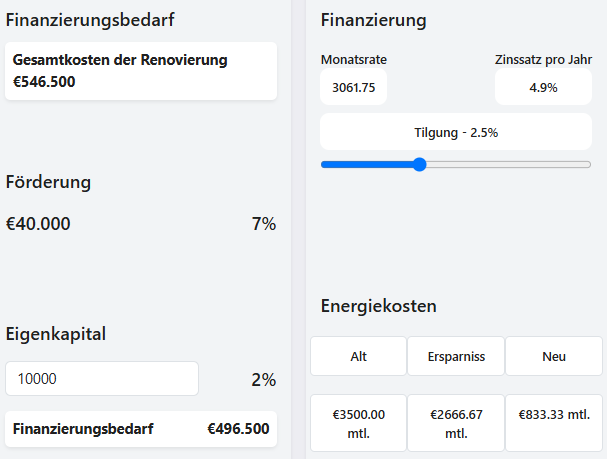607x459 pixels.
Task: Select the Alt energy cost header
Action: pyautogui.click(x=358, y=356)
